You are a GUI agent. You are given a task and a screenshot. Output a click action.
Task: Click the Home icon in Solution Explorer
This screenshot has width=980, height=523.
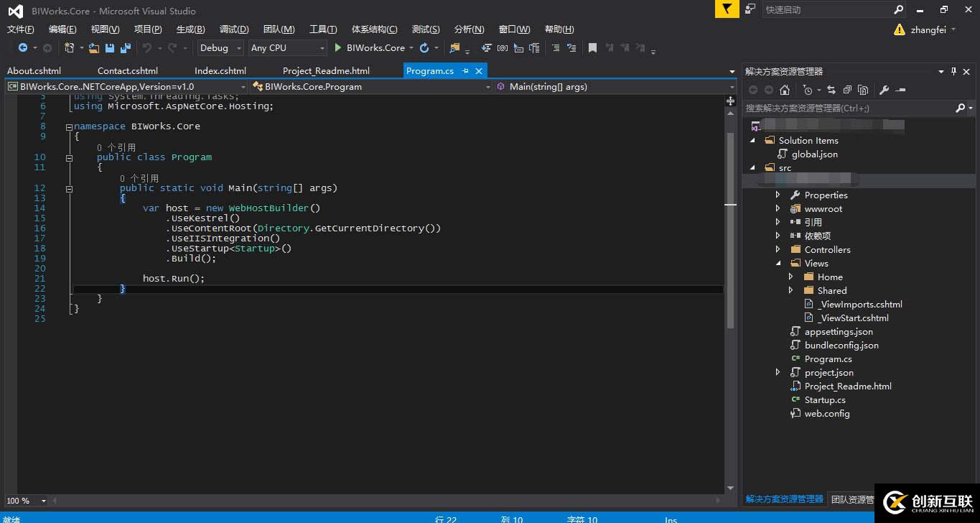[x=785, y=90]
